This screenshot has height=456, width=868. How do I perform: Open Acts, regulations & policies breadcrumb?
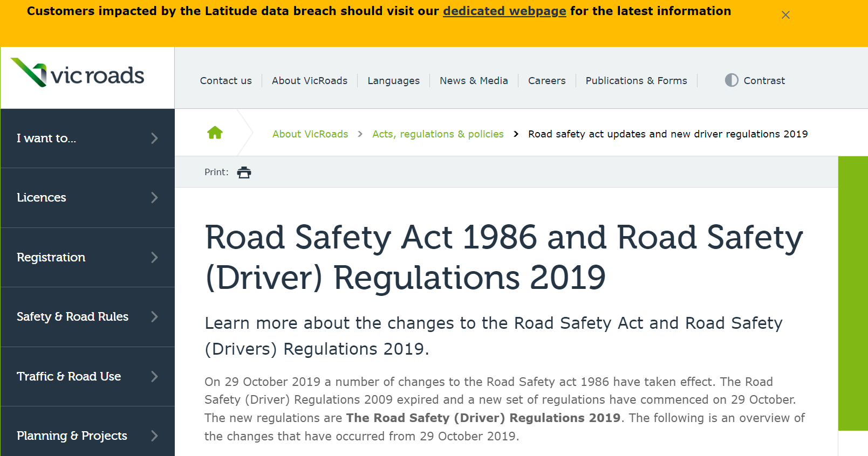click(x=438, y=134)
